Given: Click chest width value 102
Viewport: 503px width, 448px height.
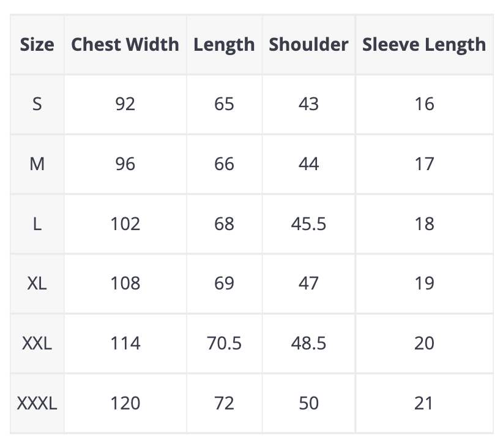Looking at the screenshot, I should tap(125, 224).
